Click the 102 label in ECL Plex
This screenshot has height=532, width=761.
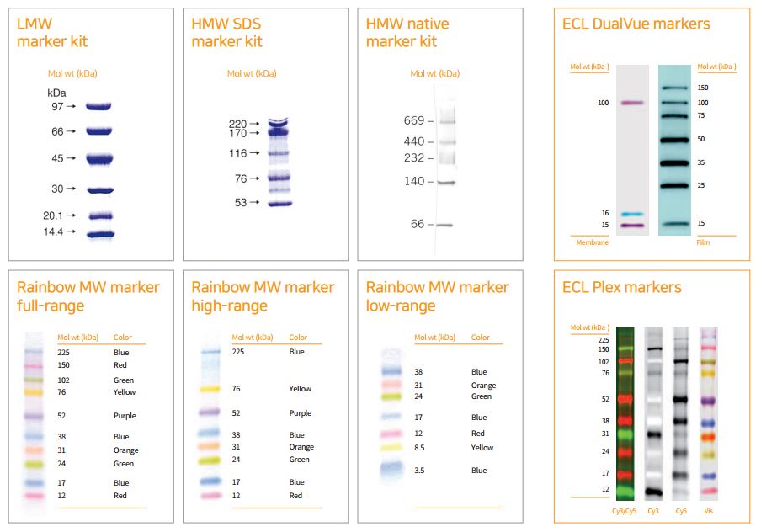point(604,362)
